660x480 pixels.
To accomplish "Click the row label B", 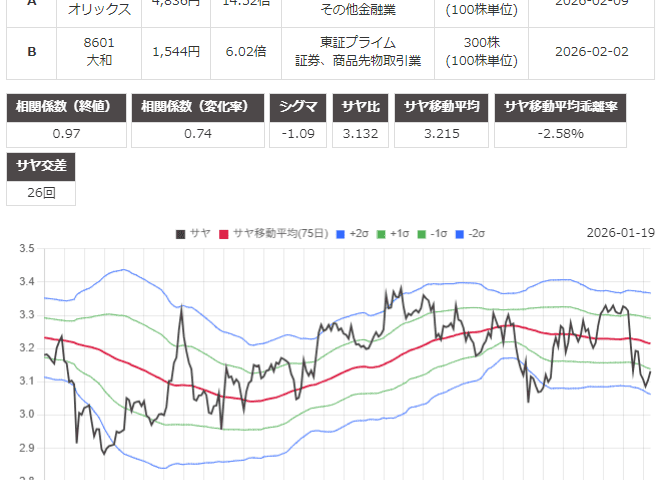I will click(32, 52).
